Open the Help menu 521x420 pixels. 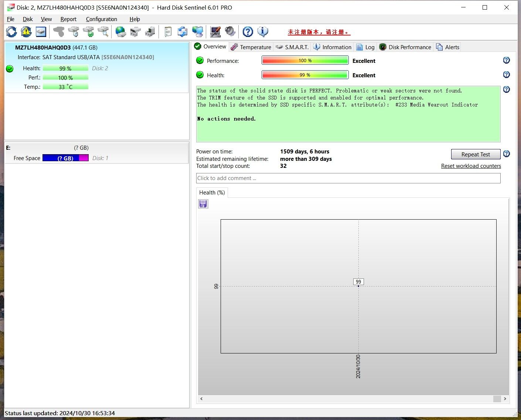pos(134,19)
